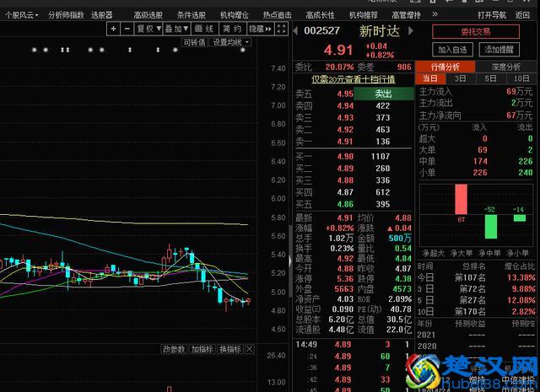
Task: Go to next stock using arrow after 新时达
Action: click(x=411, y=31)
